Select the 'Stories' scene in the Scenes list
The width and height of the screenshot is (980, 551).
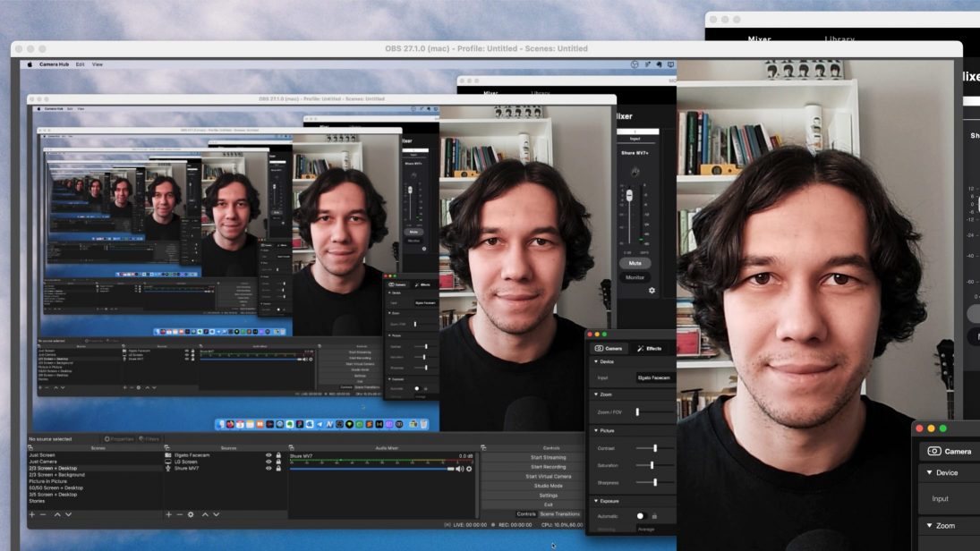(37, 501)
